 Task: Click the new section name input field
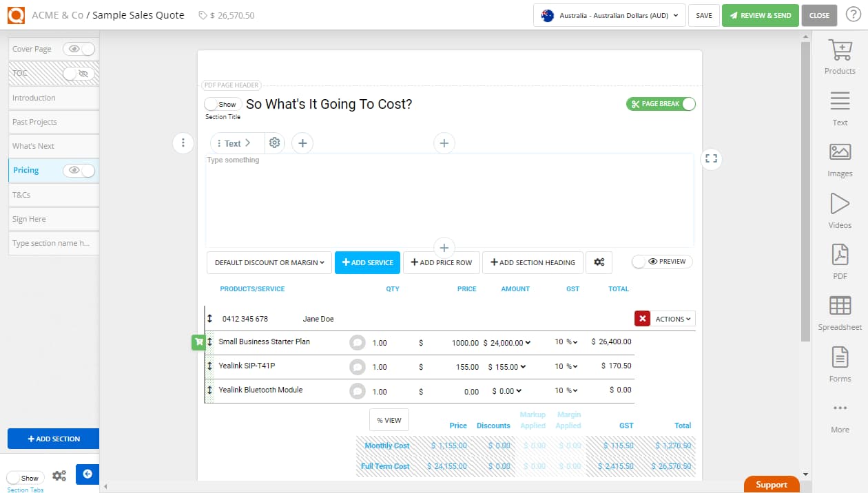(54, 243)
